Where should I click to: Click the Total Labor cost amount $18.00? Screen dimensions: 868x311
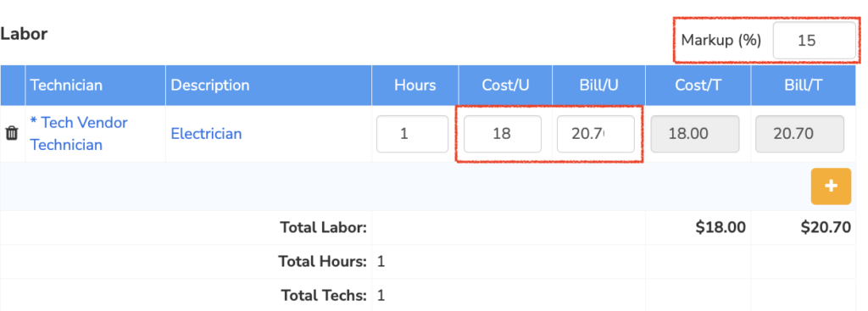tap(721, 227)
